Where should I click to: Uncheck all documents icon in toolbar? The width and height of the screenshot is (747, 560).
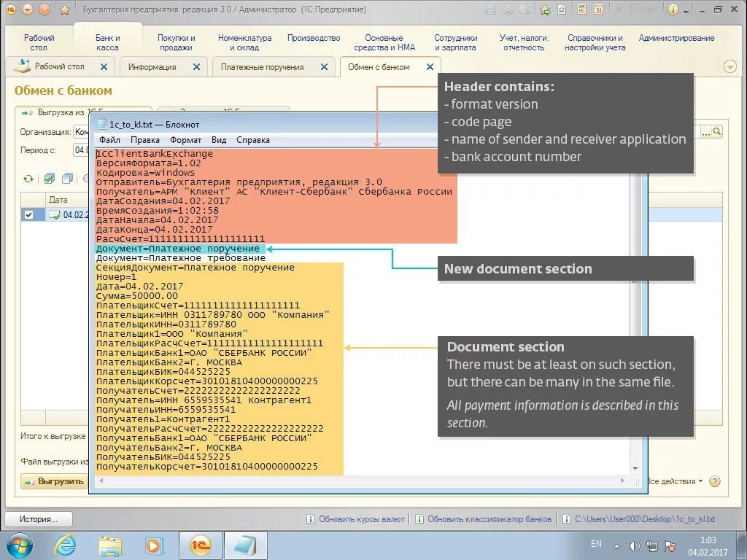tap(67, 179)
